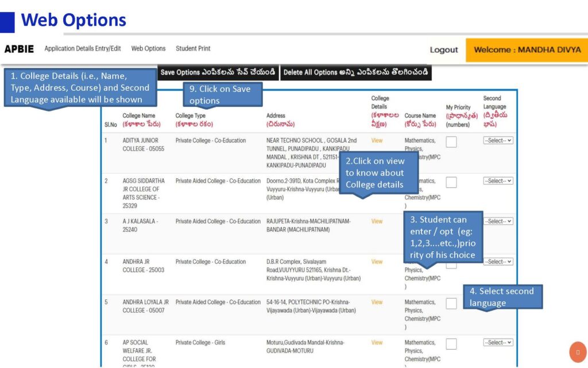Image resolution: width=588 pixels, height=368 pixels.
Task: Open second language dropdown for Aditya Junior College
Action: pos(498,140)
